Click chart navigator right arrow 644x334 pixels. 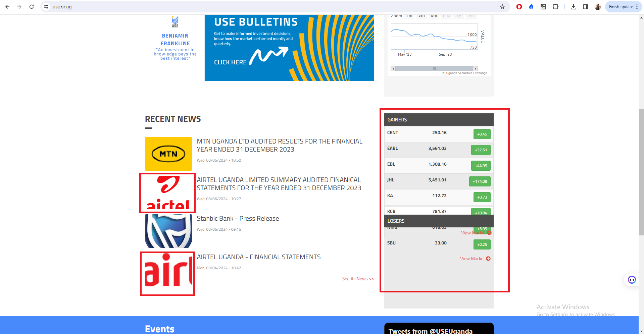(x=475, y=69)
